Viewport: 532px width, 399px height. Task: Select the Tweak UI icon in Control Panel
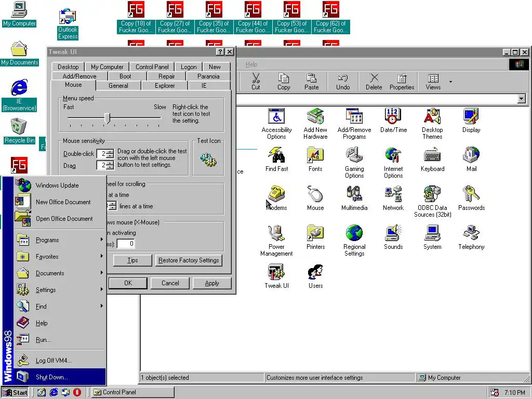click(x=276, y=276)
